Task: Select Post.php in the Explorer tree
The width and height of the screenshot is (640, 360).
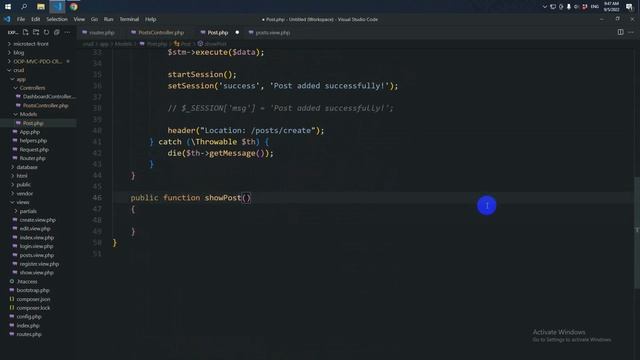Action: 33,123
